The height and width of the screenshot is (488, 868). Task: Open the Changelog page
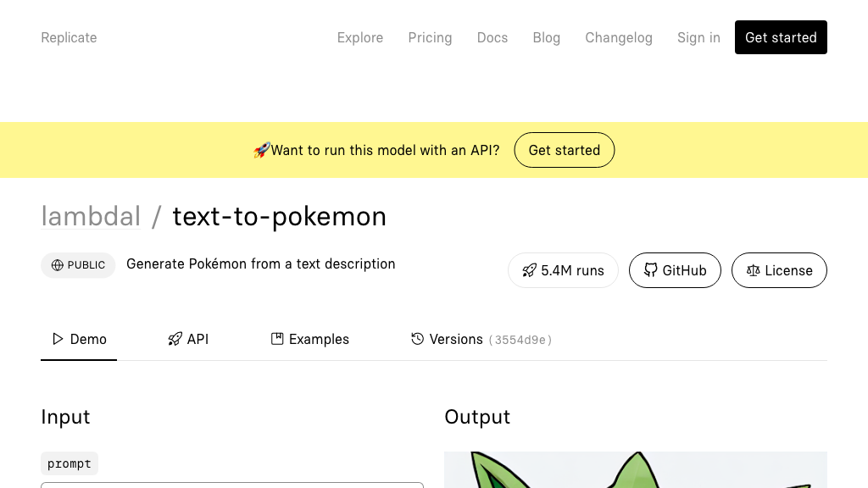tap(619, 37)
